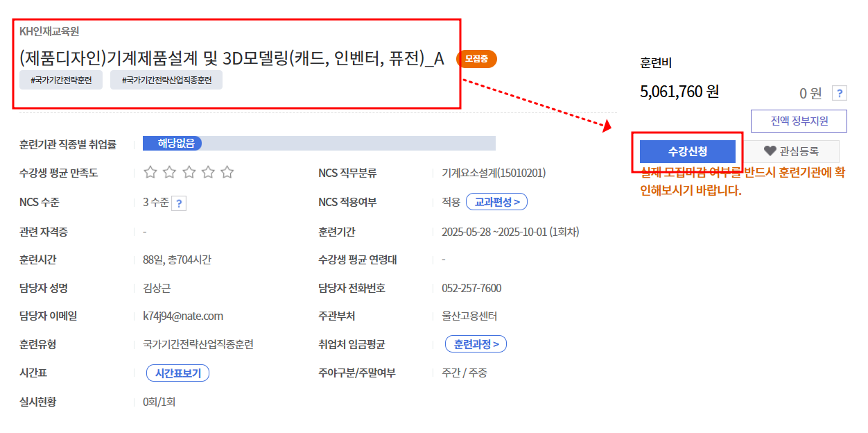Click the 해당없음 employment rate bar
This screenshot has width=868, height=433.
point(319,144)
